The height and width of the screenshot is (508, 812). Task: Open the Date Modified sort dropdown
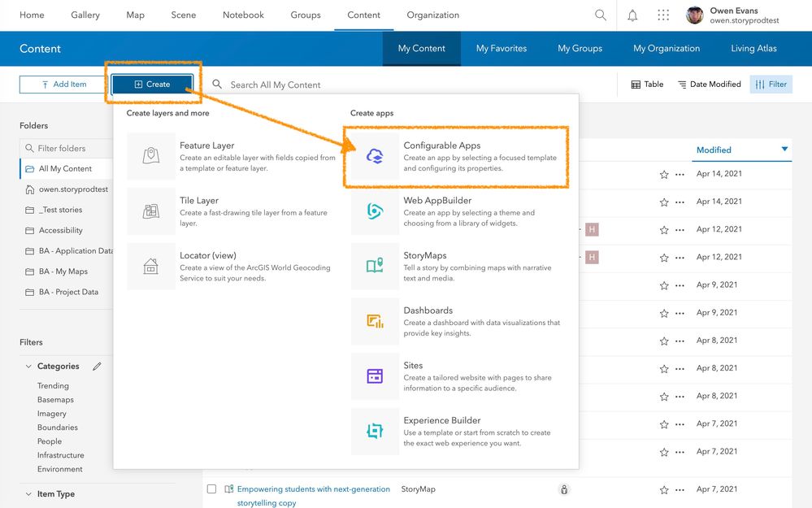pos(709,85)
